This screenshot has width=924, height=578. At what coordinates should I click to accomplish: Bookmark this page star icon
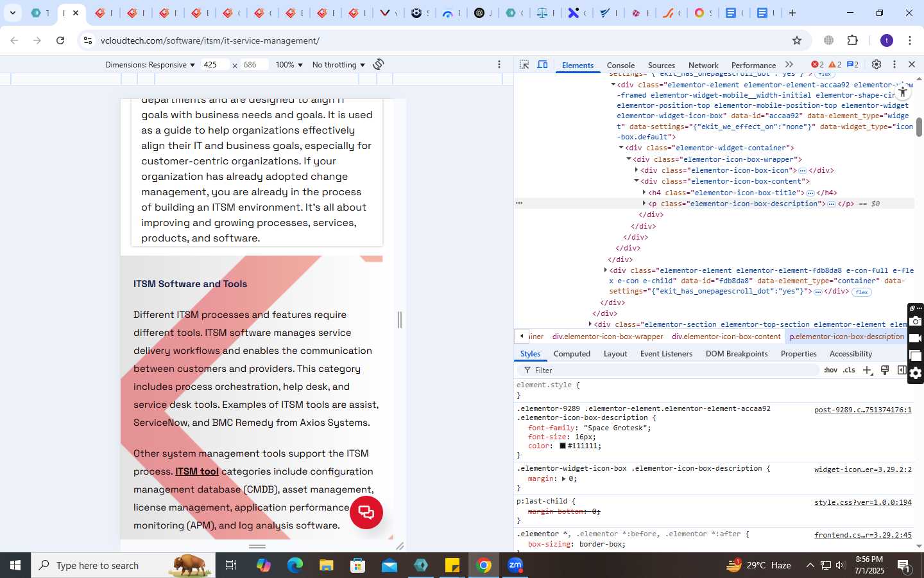click(797, 40)
